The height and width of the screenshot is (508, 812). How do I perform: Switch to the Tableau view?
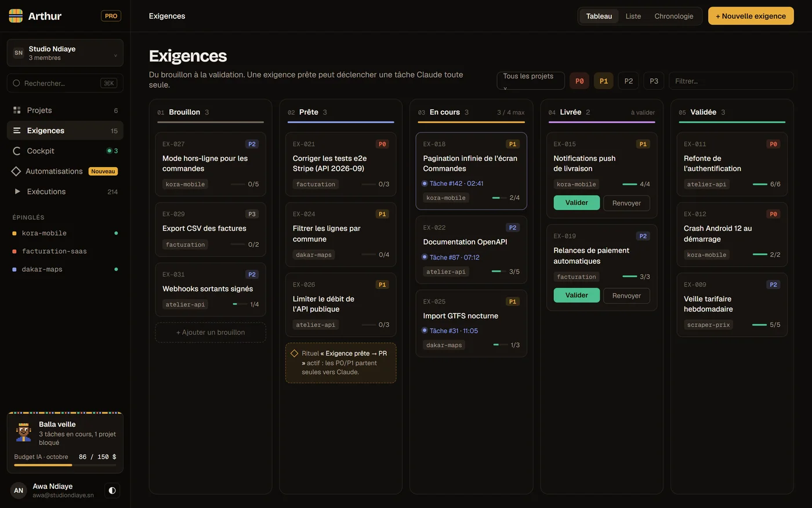click(x=599, y=16)
